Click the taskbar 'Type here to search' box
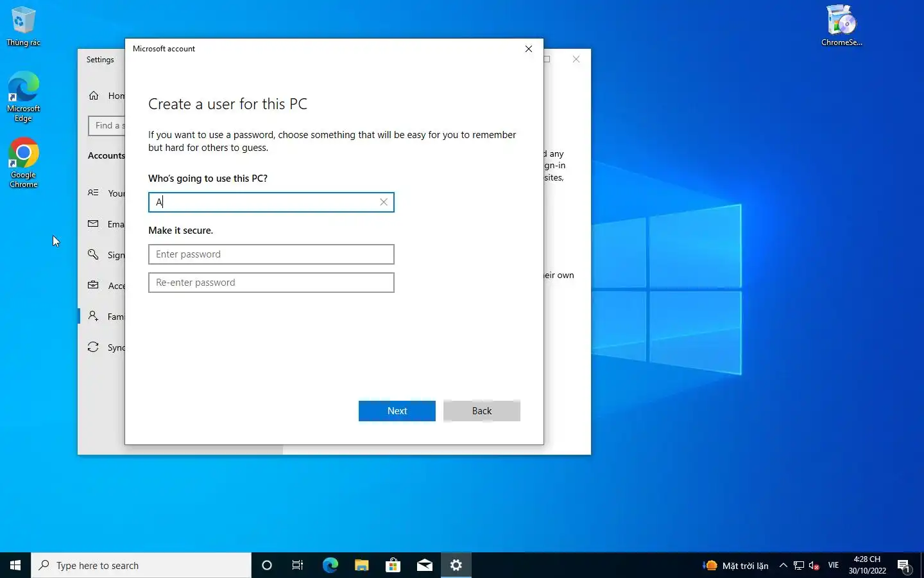924x578 pixels. (x=141, y=565)
